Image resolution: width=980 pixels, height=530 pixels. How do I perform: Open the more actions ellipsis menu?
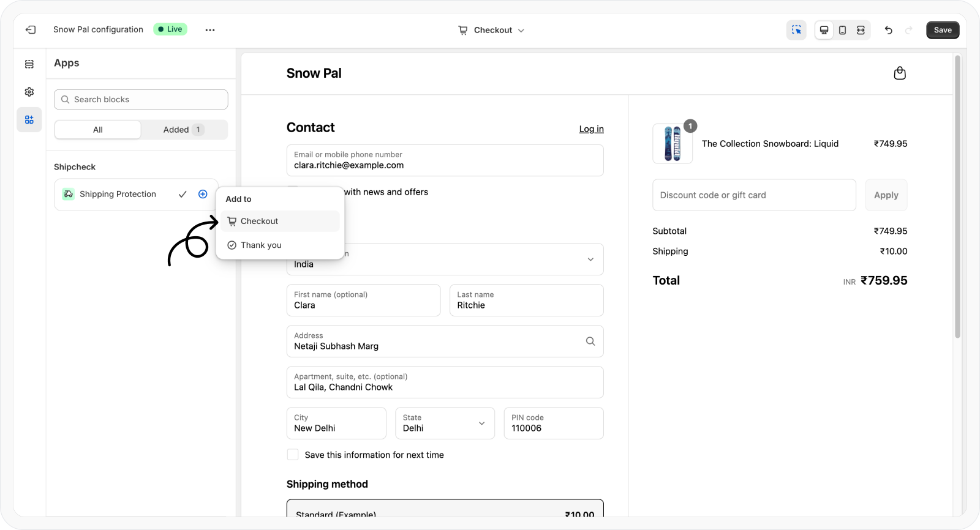tap(210, 29)
